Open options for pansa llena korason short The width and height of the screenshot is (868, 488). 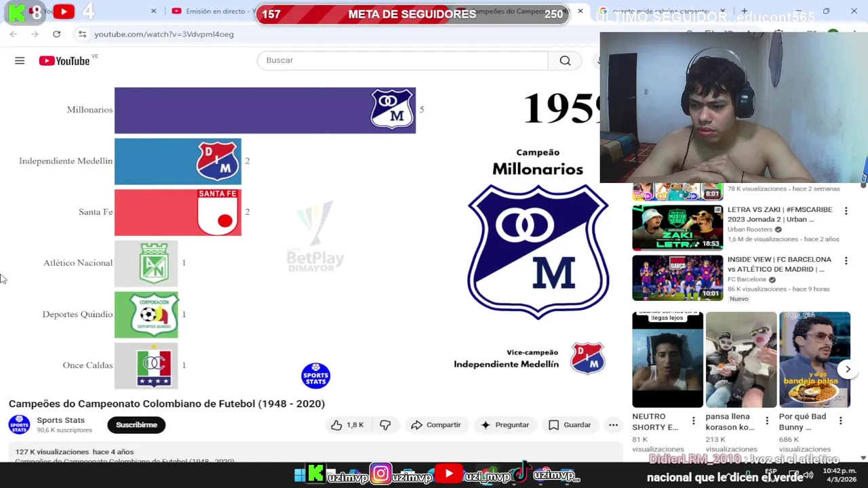click(767, 421)
